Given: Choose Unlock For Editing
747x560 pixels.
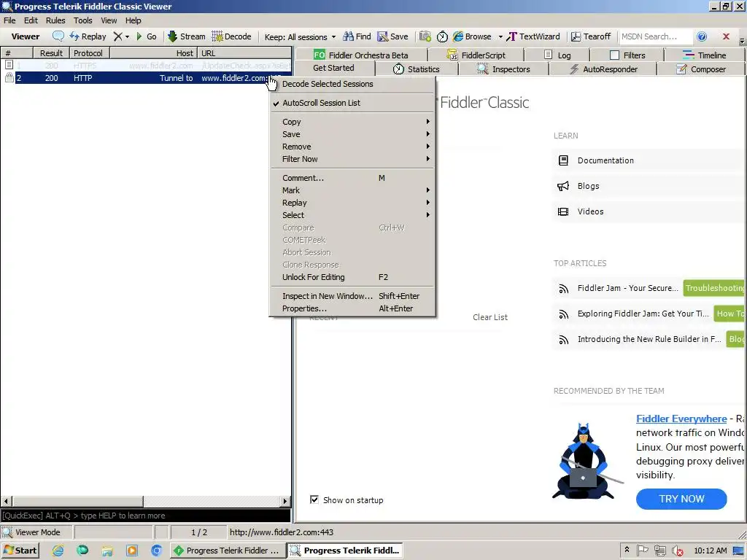Looking at the screenshot, I should [x=352, y=277].
